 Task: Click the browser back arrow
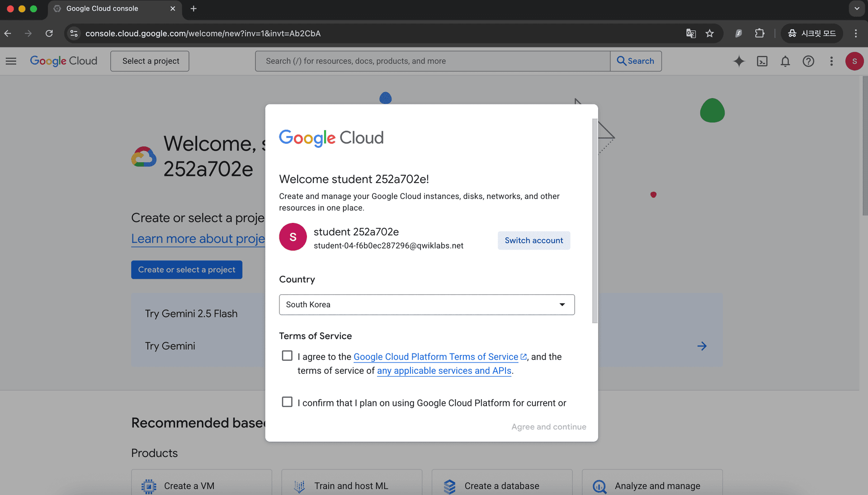coord(8,33)
